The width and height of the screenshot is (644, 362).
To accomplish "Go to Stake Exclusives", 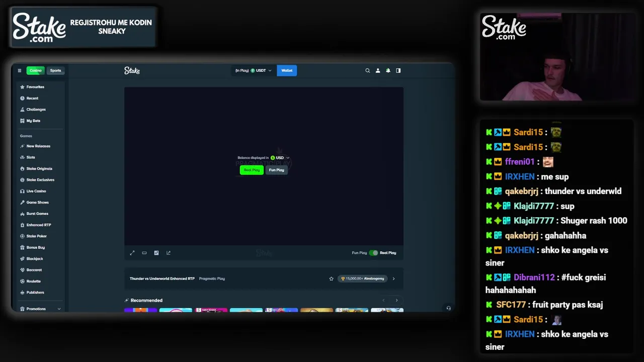I will coord(39,179).
